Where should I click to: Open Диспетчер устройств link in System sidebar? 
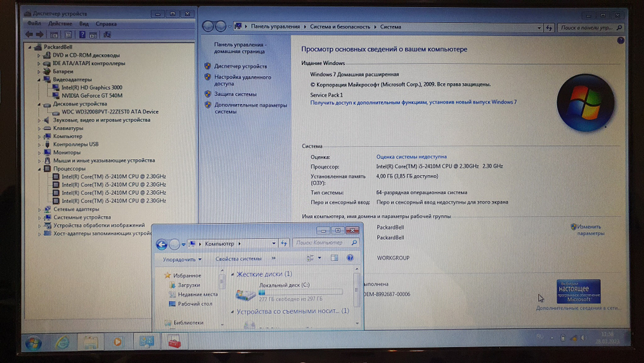click(x=240, y=66)
